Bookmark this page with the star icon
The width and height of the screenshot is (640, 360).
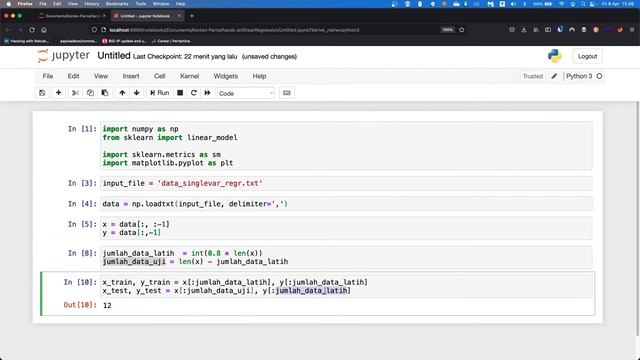(462, 30)
